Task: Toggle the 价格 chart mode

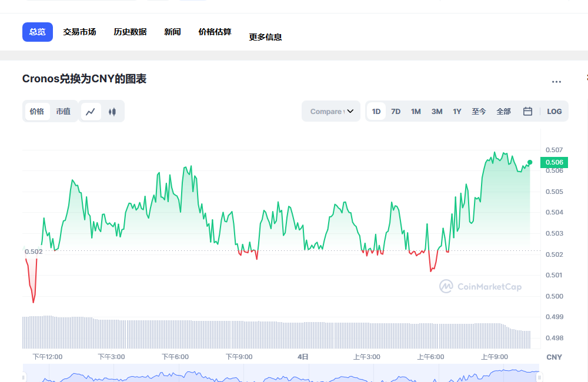Action: 37,111
